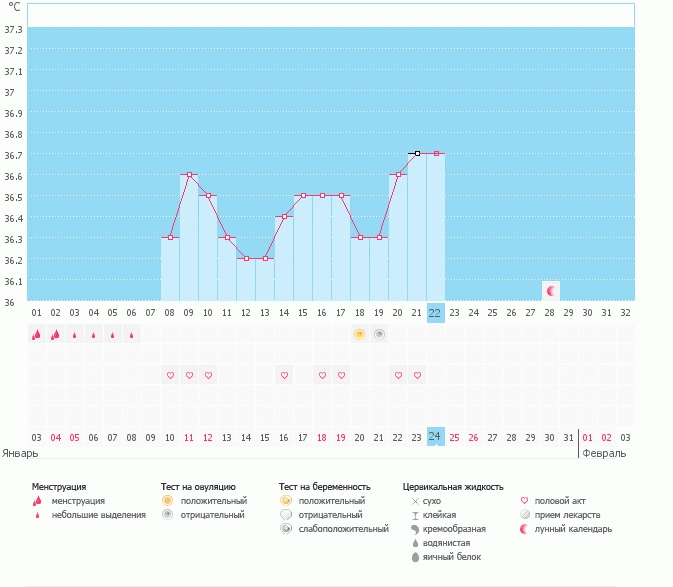Click black temperature point on day 21
Image resolution: width=673 pixels, height=587 pixels.
(417, 153)
